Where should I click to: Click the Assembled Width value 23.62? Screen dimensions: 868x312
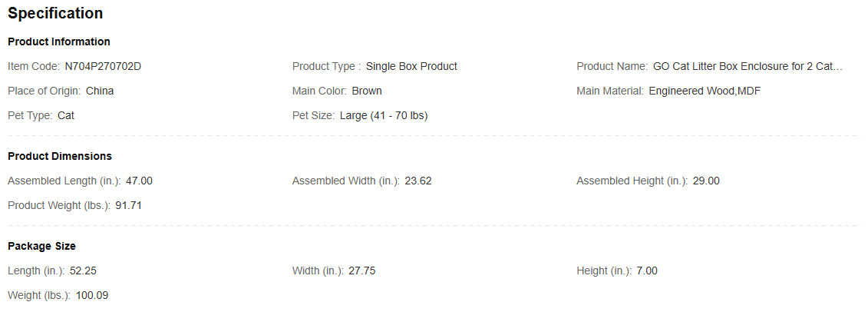click(418, 181)
